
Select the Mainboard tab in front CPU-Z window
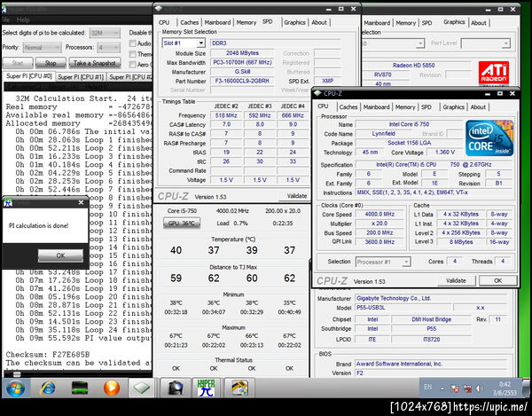coord(376,107)
